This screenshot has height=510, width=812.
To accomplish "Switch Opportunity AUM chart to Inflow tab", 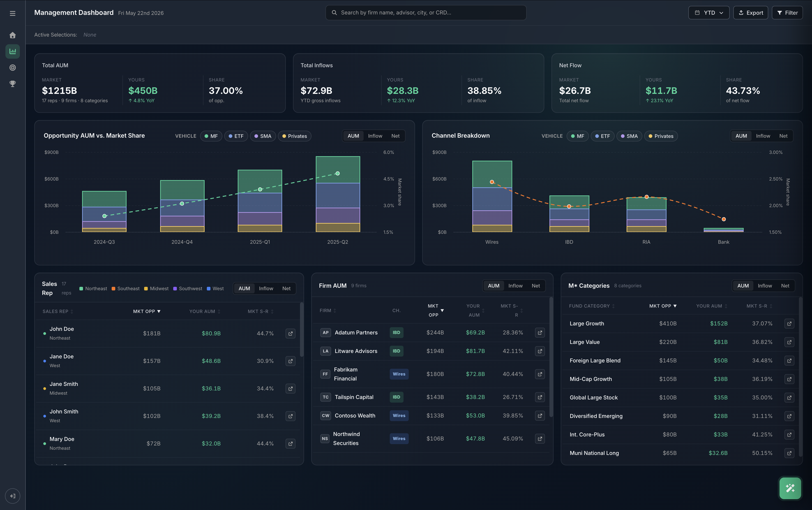I will pos(375,136).
